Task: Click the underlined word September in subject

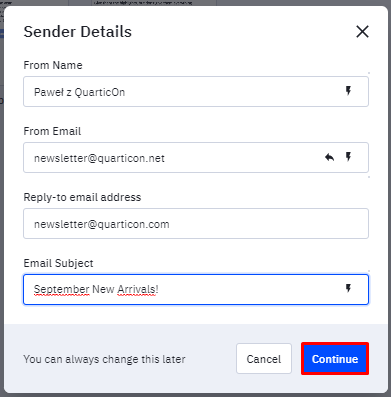Action: [x=62, y=289]
